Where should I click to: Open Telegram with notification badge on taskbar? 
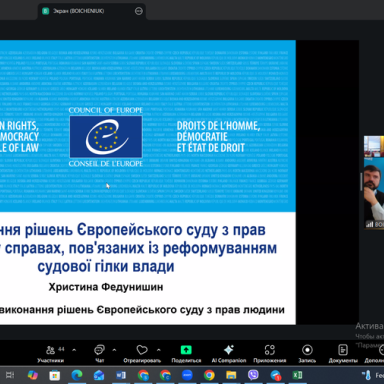(x=276, y=376)
